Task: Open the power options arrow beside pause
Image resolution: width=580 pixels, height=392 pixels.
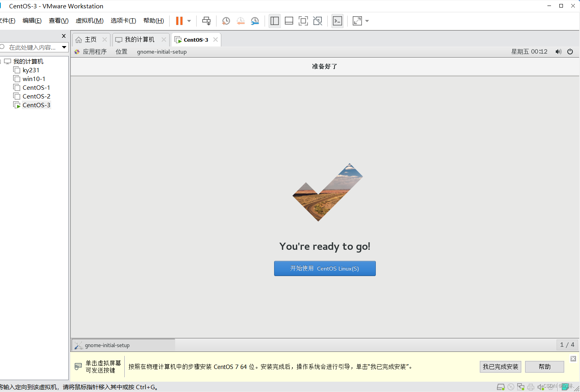Action: pos(189,21)
